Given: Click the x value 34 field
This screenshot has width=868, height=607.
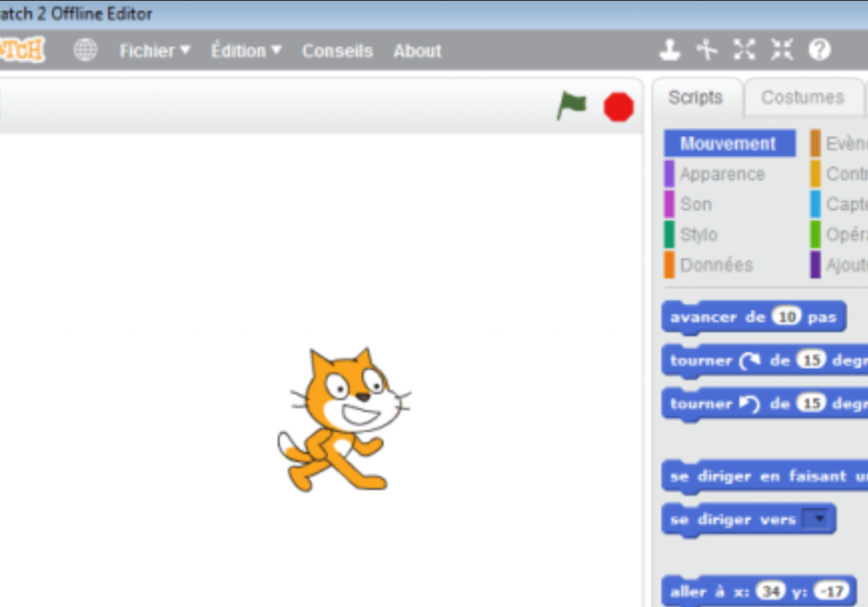Looking at the screenshot, I should 771,592.
